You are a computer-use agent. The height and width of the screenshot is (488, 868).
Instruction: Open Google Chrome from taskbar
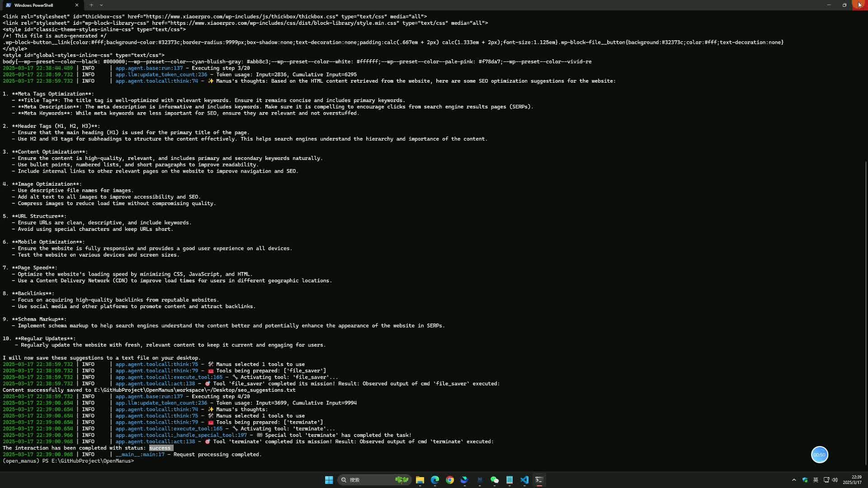click(450, 480)
